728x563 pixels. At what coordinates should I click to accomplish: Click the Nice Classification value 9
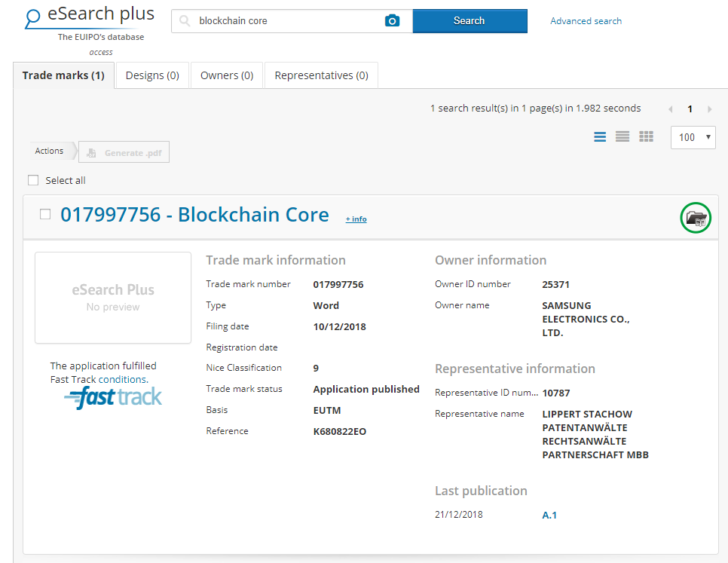316,368
